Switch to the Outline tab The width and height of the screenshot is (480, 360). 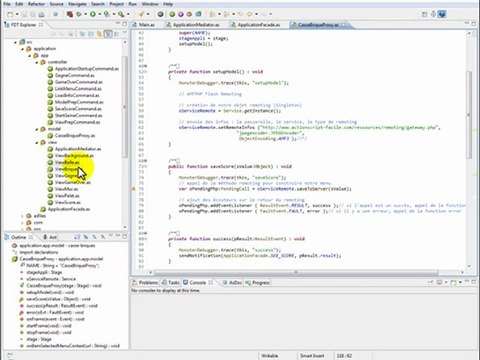[x=18, y=237]
